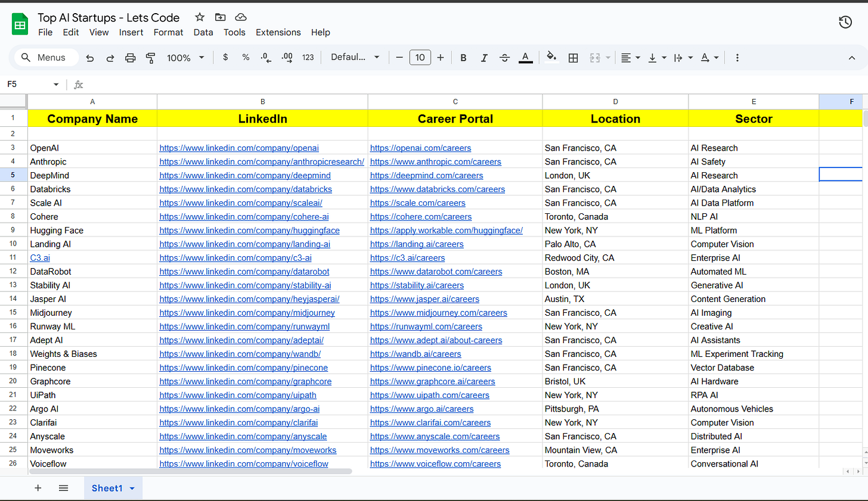This screenshot has height=501, width=868.
Task: Print the spreadsheet
Action: (131, 58)
